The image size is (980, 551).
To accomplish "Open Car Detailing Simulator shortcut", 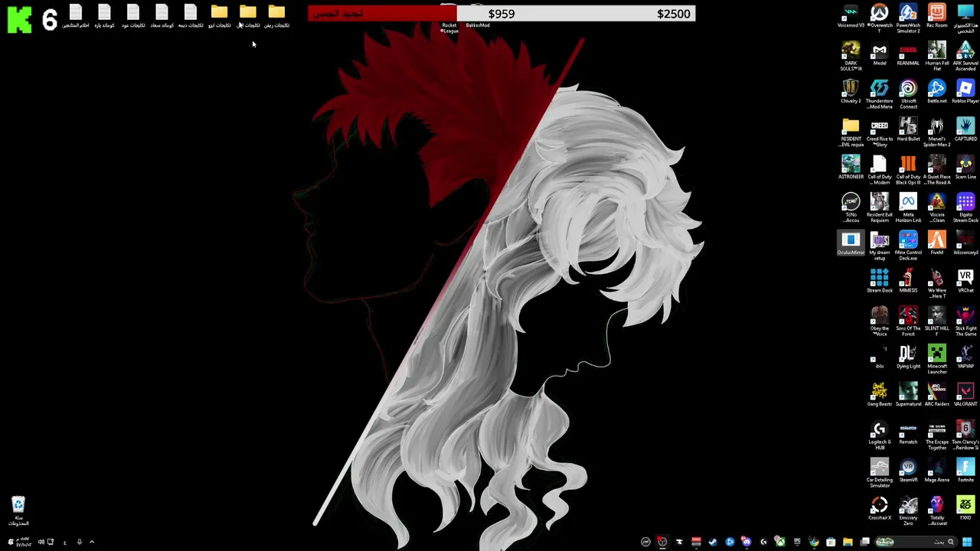I will pyautogui.click(x=879, y=472).
